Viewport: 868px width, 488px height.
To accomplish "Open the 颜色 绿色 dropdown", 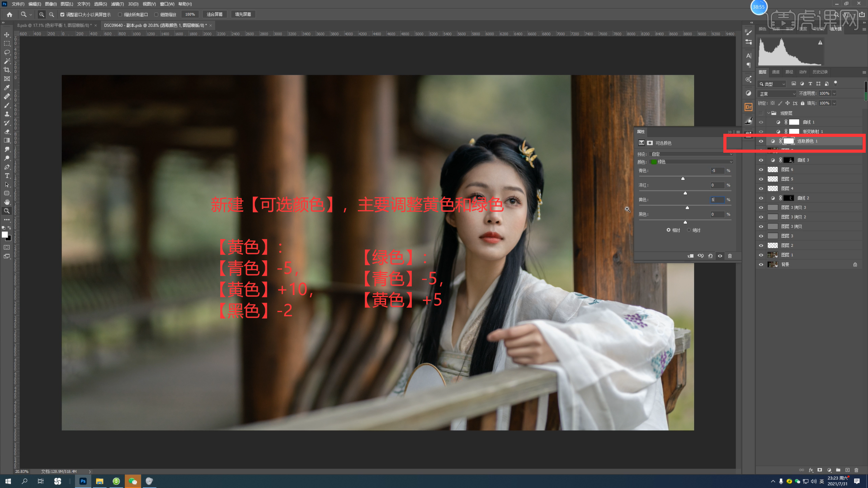I will click(x=691, y=162).
